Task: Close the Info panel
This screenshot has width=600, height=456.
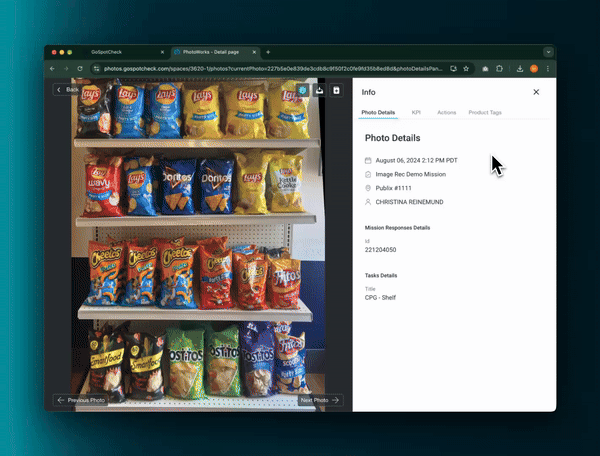Action: coord(536,92)
